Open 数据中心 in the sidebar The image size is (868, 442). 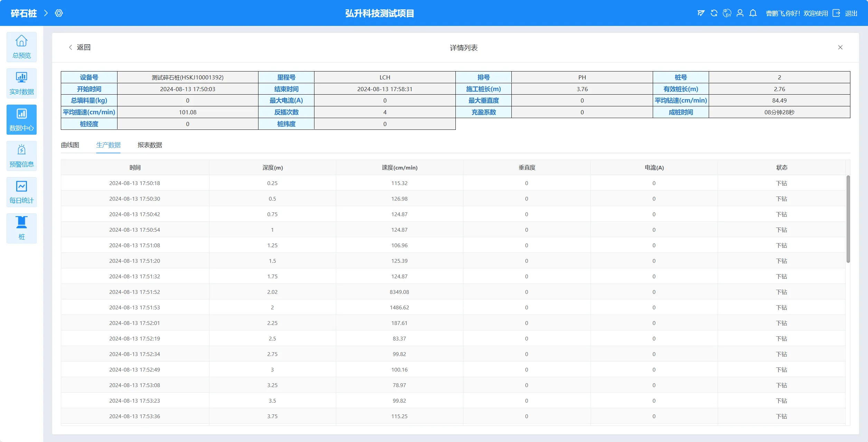click(x=21, y=119)
